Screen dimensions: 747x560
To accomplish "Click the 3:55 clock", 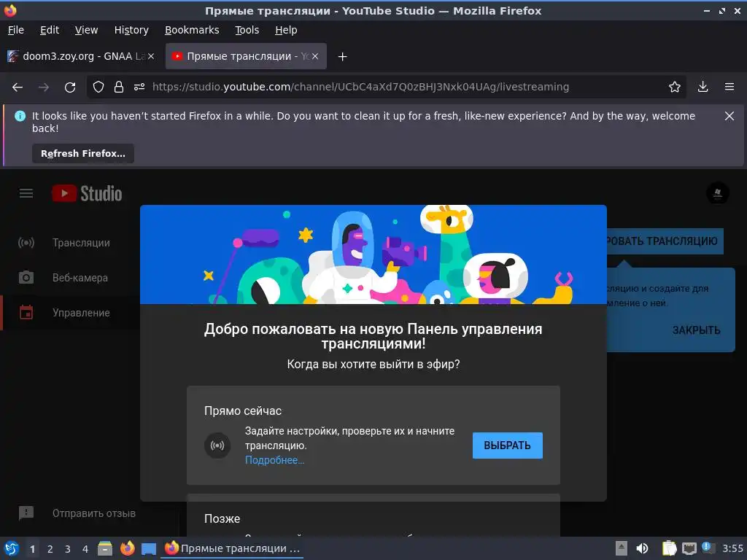I will pyautogui.click(x=732, y=548).
